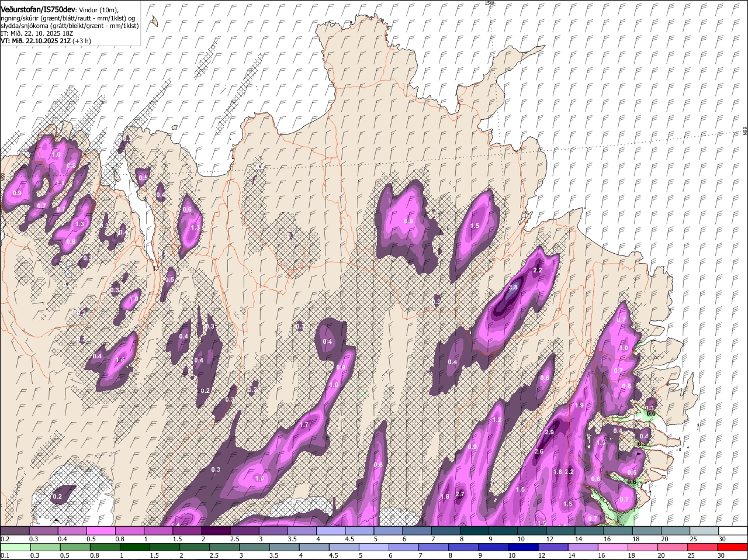Select the bright red lower swatch above 30

pos(733,547)
